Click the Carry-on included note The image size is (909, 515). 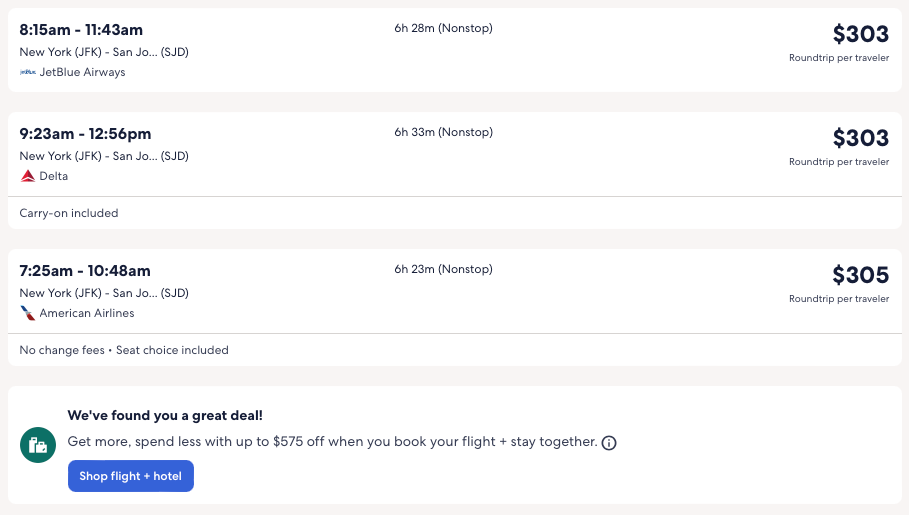pos(69,213)
